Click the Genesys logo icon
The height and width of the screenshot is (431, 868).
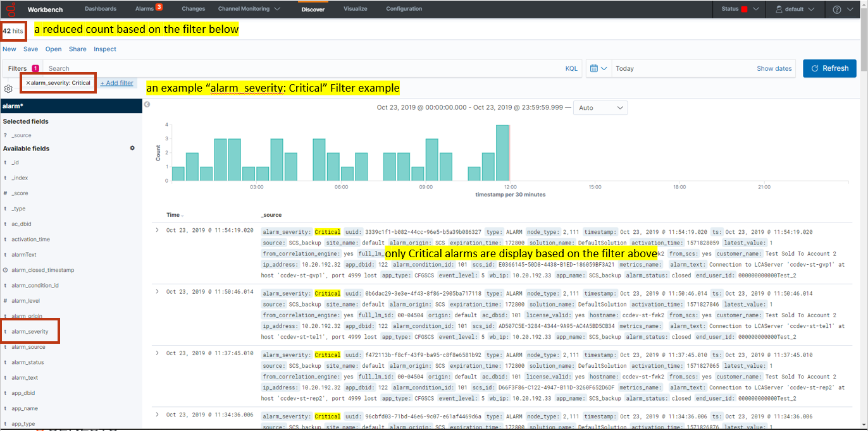(10, 9)
